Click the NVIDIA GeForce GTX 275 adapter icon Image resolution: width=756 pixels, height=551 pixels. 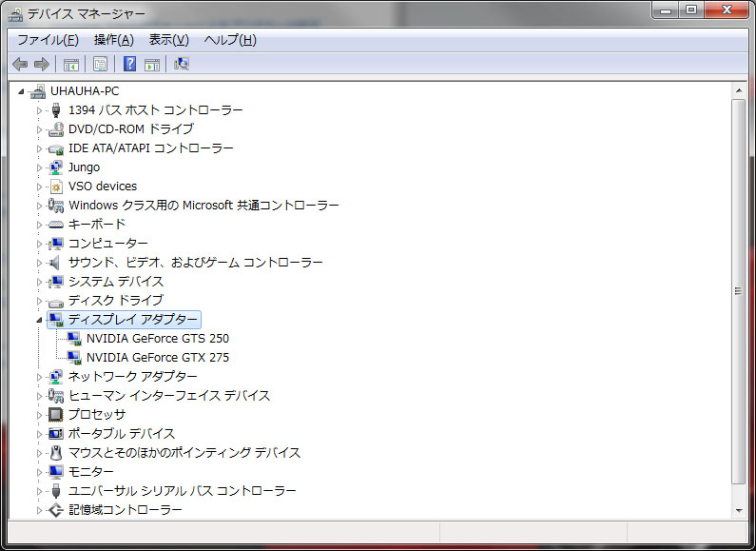[x=74, y=358]
